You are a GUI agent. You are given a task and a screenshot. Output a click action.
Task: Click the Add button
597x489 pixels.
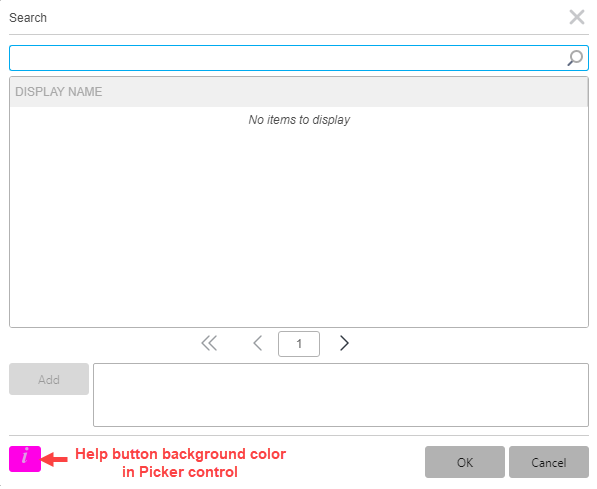pos(49,379)
